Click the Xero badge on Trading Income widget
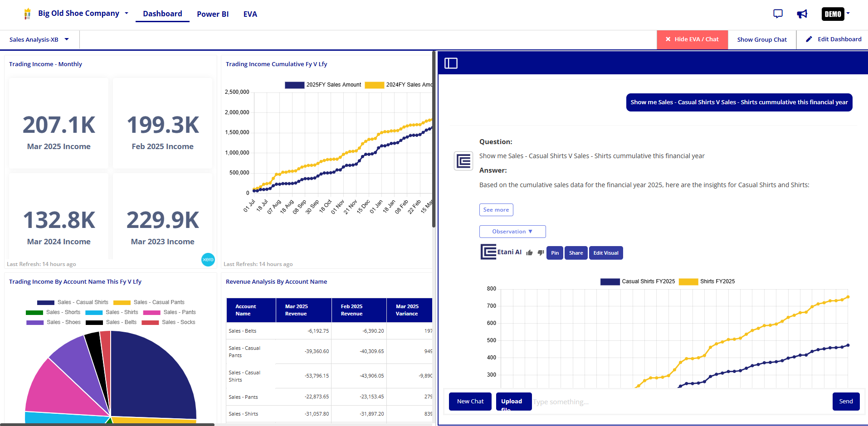The height and width of the screenshot is (426, 868). 208,259
